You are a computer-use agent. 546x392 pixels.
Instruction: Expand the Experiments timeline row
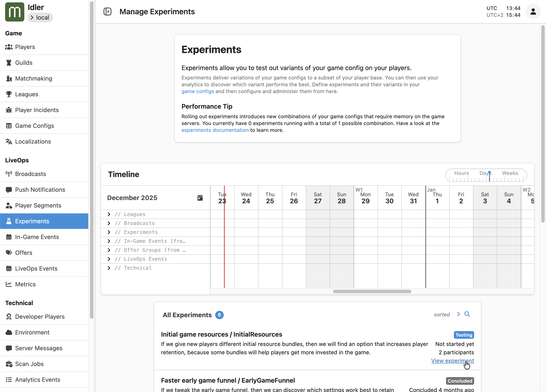(x=109, y=232)
